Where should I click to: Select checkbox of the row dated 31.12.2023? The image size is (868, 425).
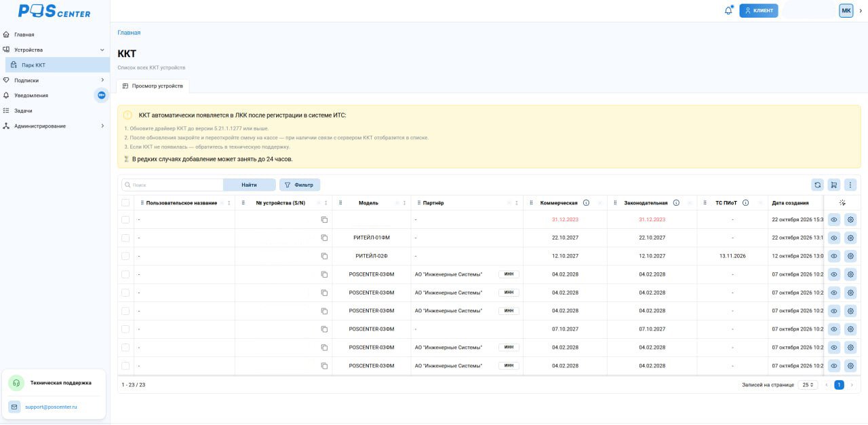tap(125, 219)
